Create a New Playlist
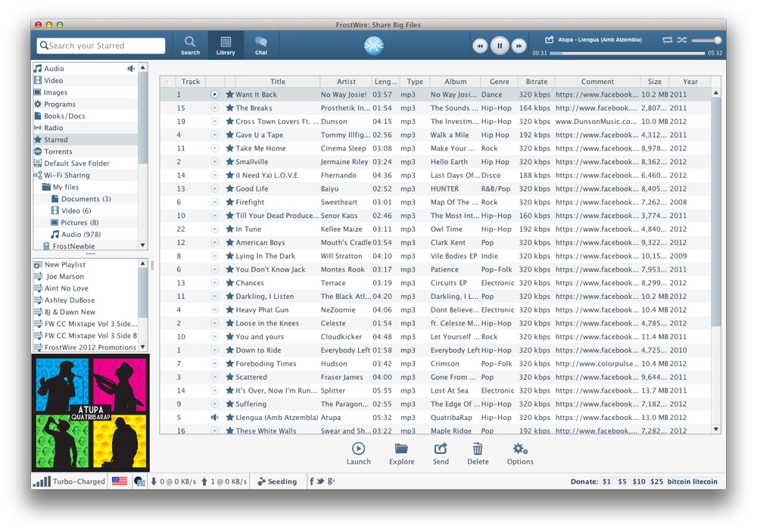 [85, 265]
